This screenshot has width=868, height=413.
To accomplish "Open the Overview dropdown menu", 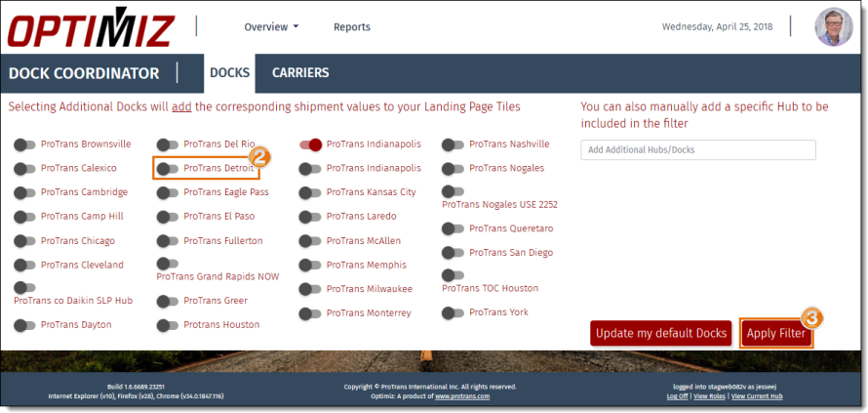I will (271, 26).
